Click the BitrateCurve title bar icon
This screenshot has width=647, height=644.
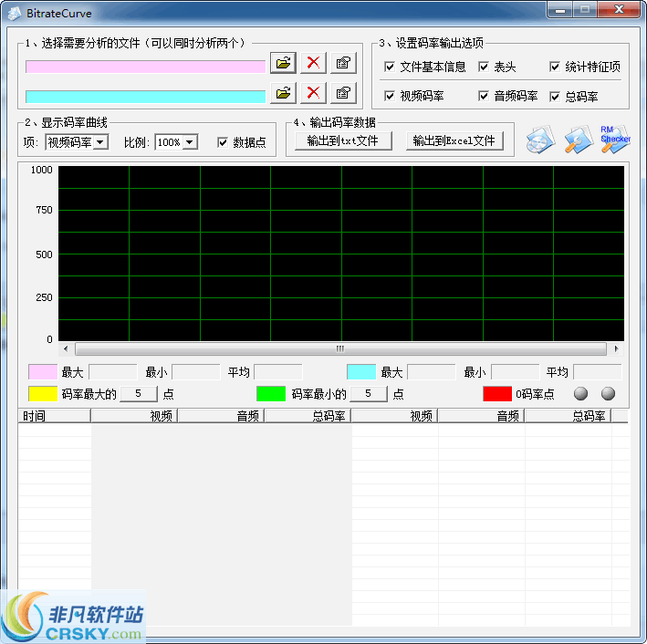[15, 14]
